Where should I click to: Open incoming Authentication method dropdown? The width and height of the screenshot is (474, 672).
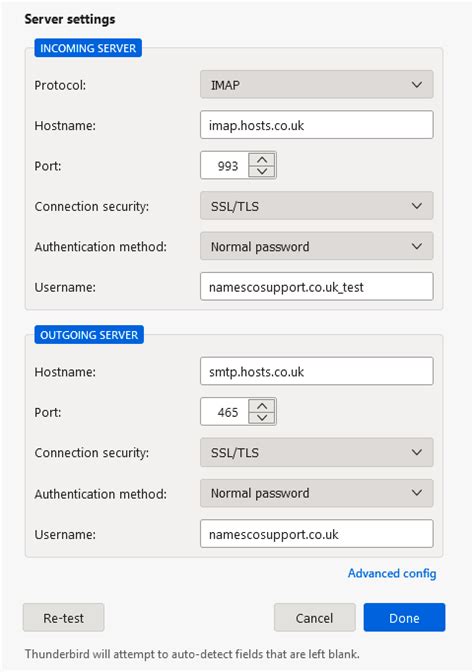pyautogui.click(x=316, y=246)
